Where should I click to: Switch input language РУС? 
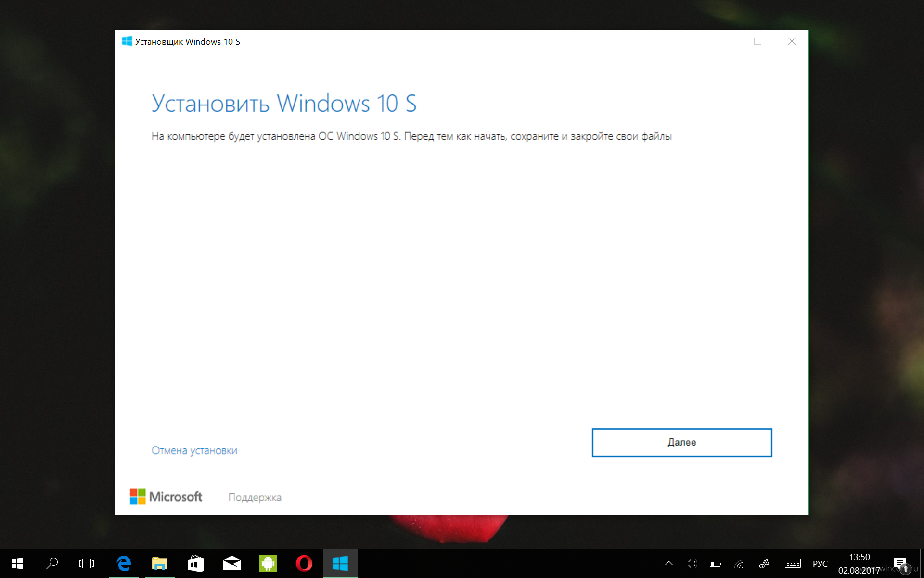pyautogui.click(x=821, y=564)
